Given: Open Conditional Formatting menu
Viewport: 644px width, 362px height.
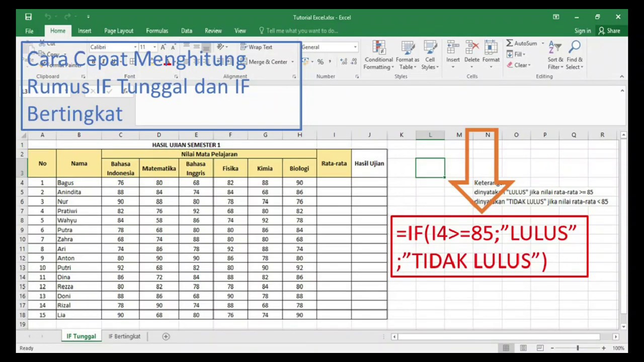Looking at the screenshot, I should (379, 55).
